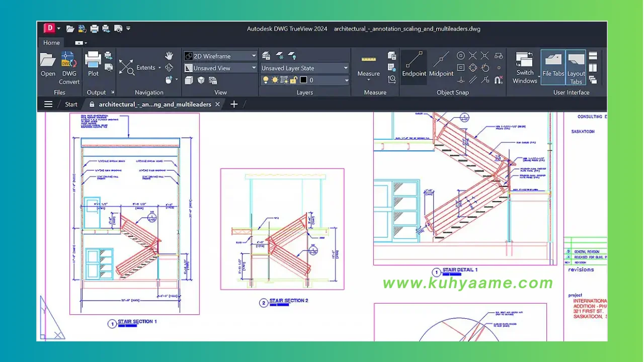This screenshot has width=644, height=362.
Task: Activate the Pan hand tool
Action: pyautogui.click(x=169, y=55)
